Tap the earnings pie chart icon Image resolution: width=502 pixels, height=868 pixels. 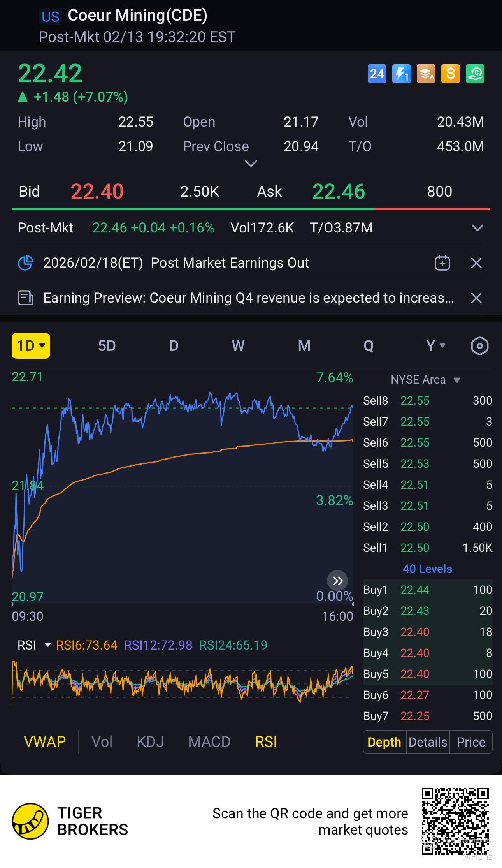pyautogui.click(x=26, y=263)
